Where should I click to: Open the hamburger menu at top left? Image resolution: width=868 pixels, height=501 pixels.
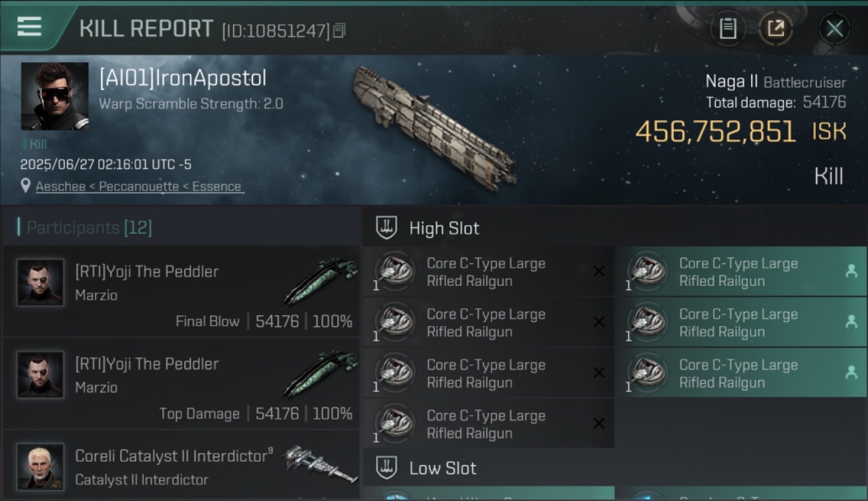(29, 27)
